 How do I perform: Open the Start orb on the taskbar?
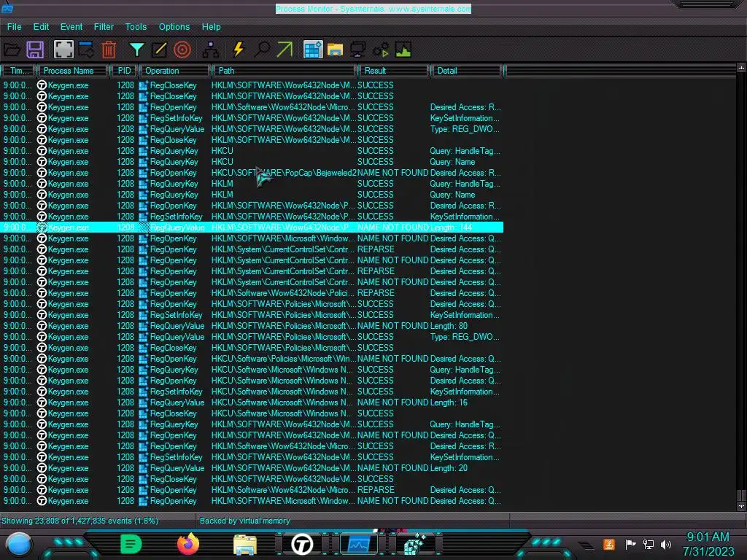(18, 544)
